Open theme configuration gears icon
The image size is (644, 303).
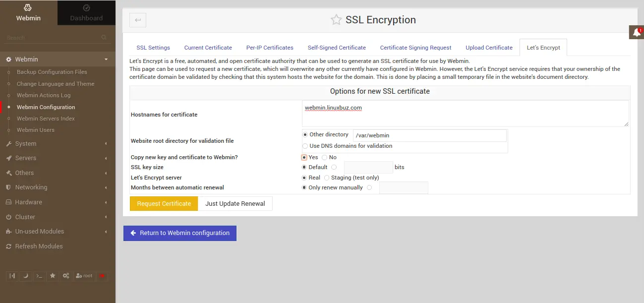[65, 276]
